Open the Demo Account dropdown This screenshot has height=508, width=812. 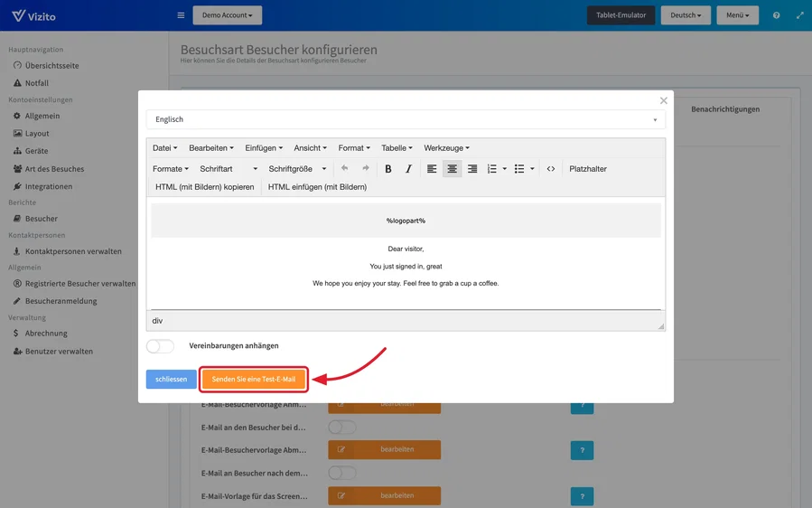(x=228, y=15)
